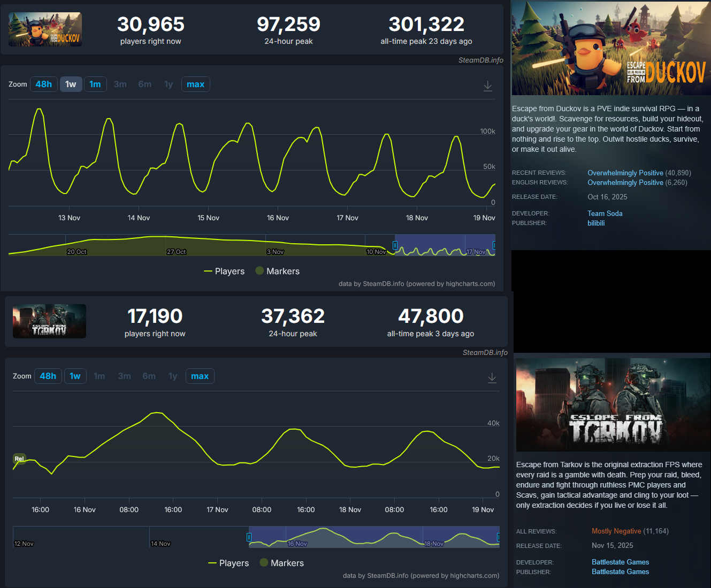Open Battlestate Games publisher link
The image size is (711, 588).
(621, 572)
